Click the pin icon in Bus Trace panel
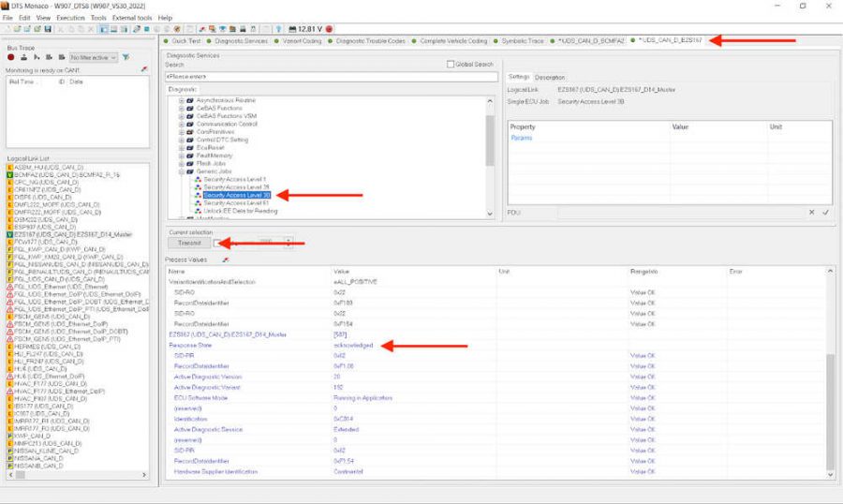Image resolution: width=843 pixels, height=504 pixels. coord(142,69)
